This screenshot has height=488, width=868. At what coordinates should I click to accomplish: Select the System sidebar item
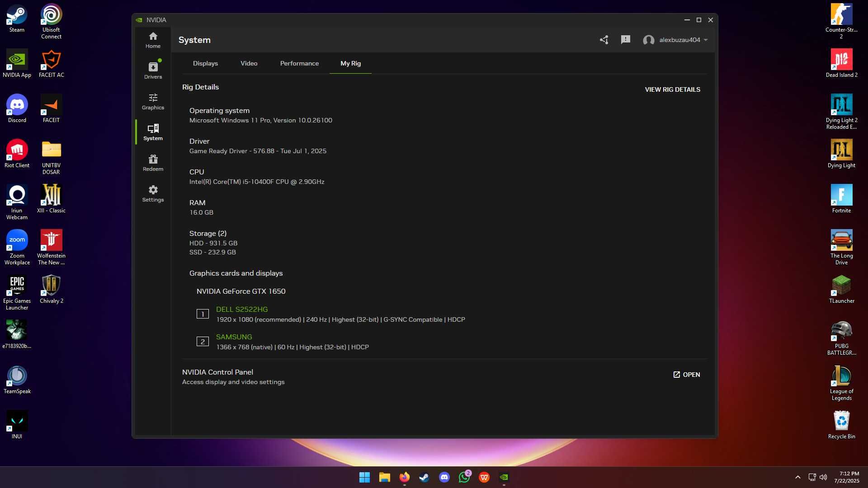[153, 132]
